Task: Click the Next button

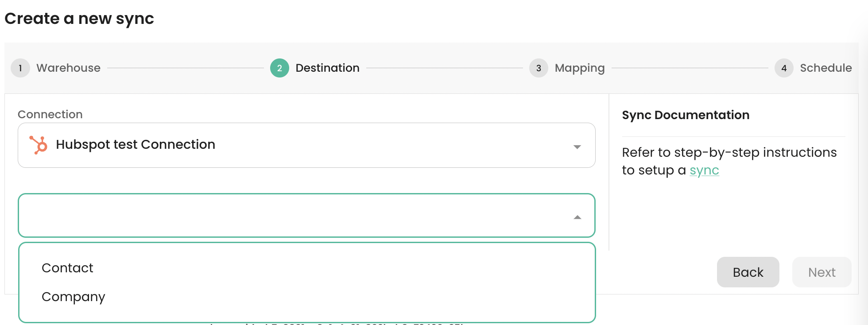Action: [821, 272]
